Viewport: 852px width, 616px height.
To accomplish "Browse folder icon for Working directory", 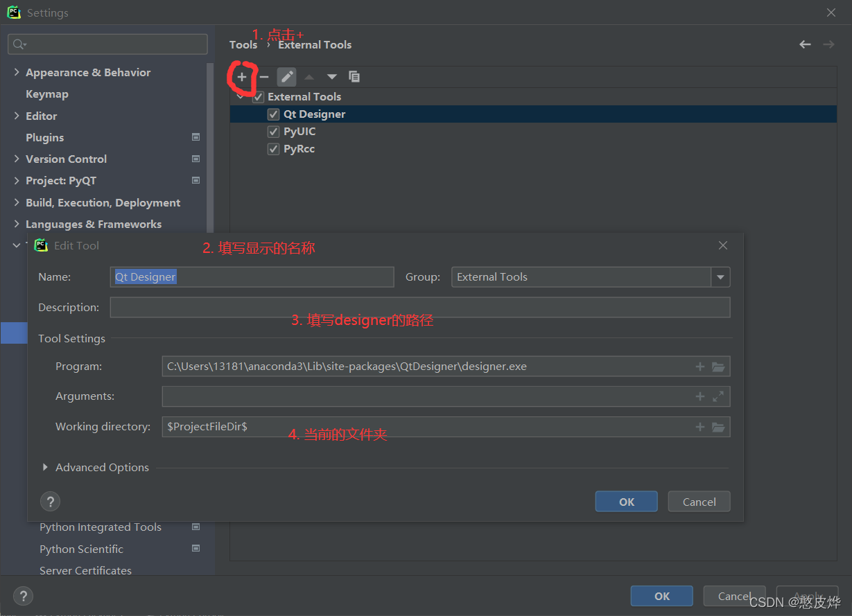I will 718,427.
